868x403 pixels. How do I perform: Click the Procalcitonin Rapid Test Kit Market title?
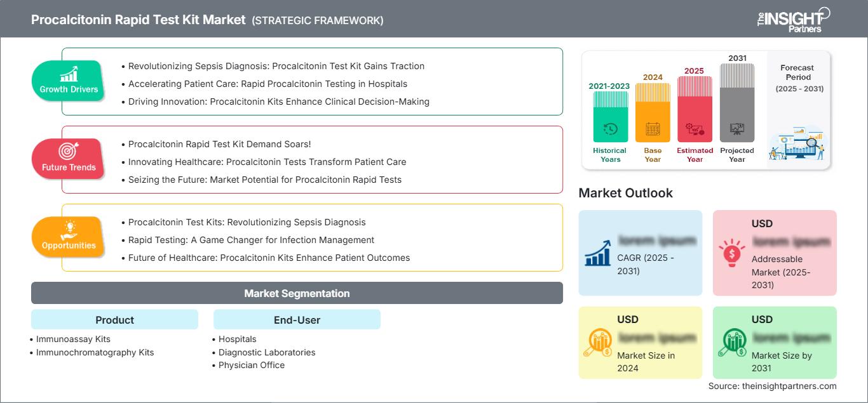tap(138, 20)
